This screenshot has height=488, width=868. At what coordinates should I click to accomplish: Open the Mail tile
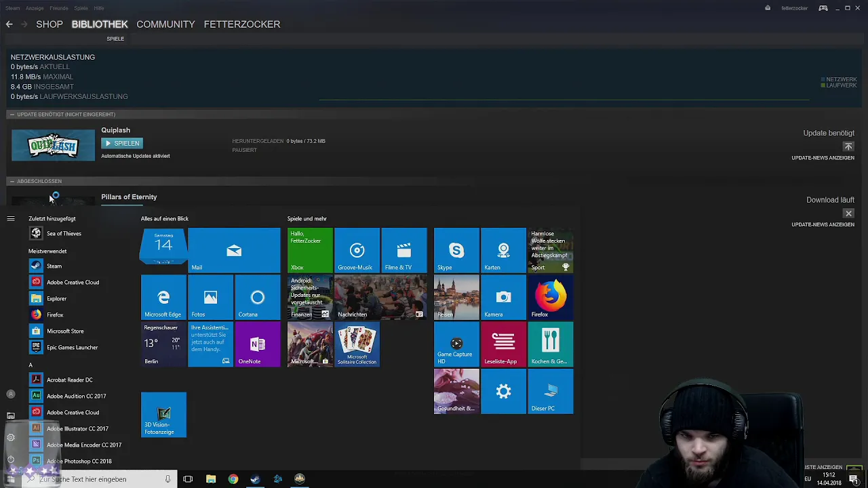(234, 250)
